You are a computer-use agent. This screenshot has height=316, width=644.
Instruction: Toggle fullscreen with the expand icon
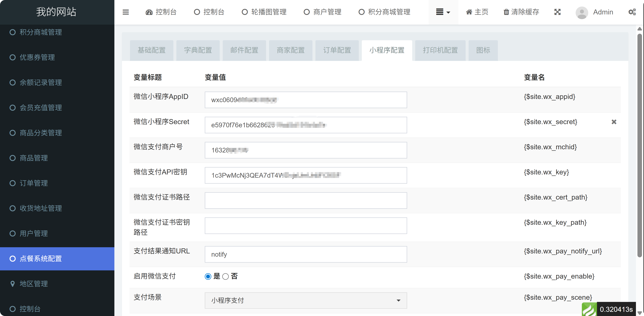557,12
